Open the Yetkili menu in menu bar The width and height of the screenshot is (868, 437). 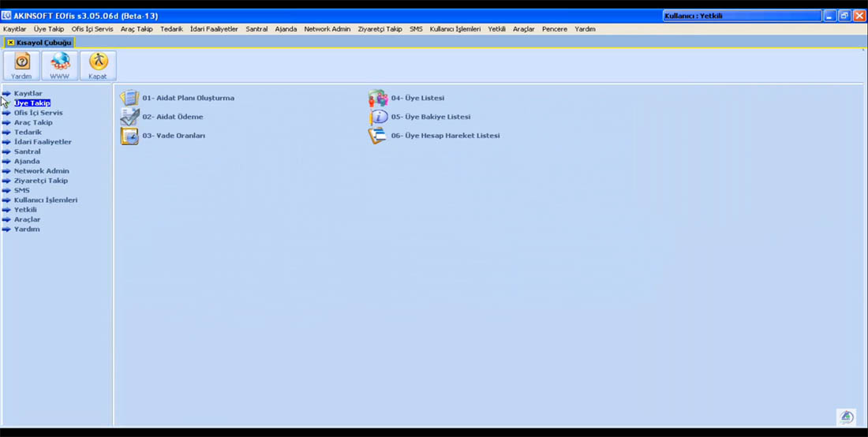(x=496, y=29)
